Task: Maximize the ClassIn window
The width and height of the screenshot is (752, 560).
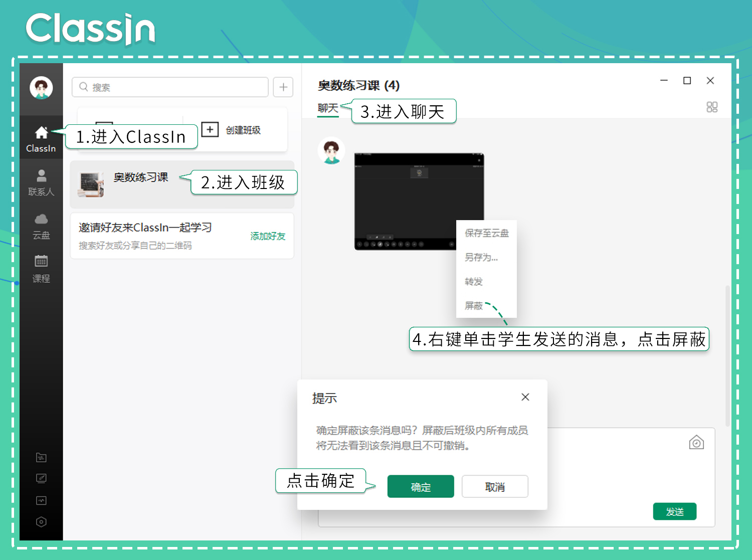Action: (687, 80)
